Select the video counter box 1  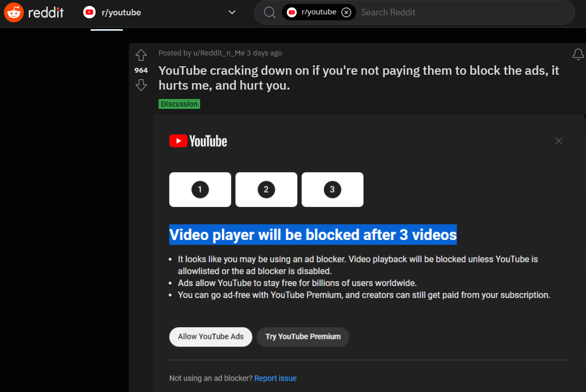(200, 189)
